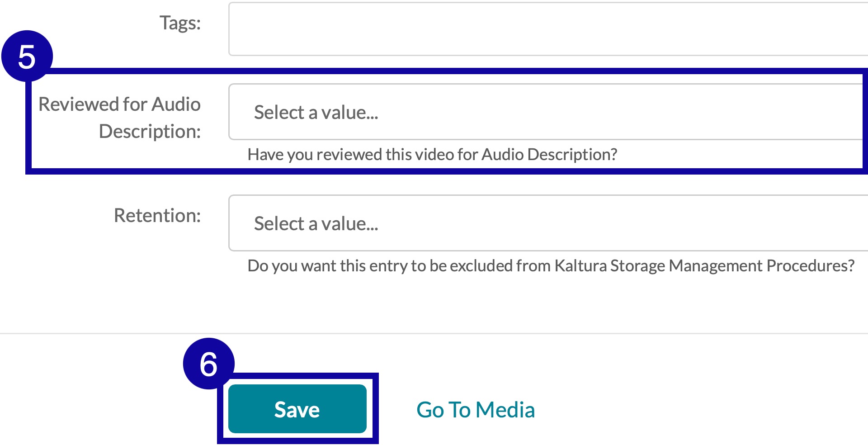Screen dimensions: 868x445
Task: Follow the Go To Media link
Action: point(476,410)
